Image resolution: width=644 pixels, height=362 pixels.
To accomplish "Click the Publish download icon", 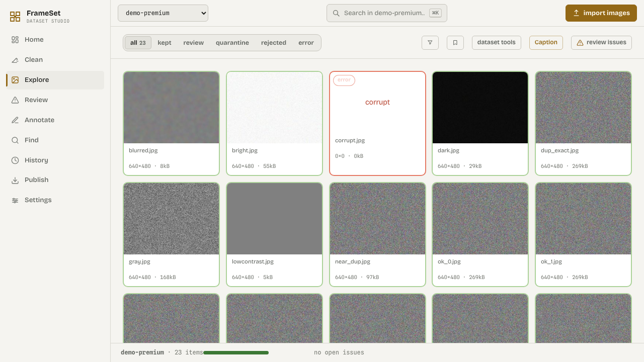I will (15, 180).
